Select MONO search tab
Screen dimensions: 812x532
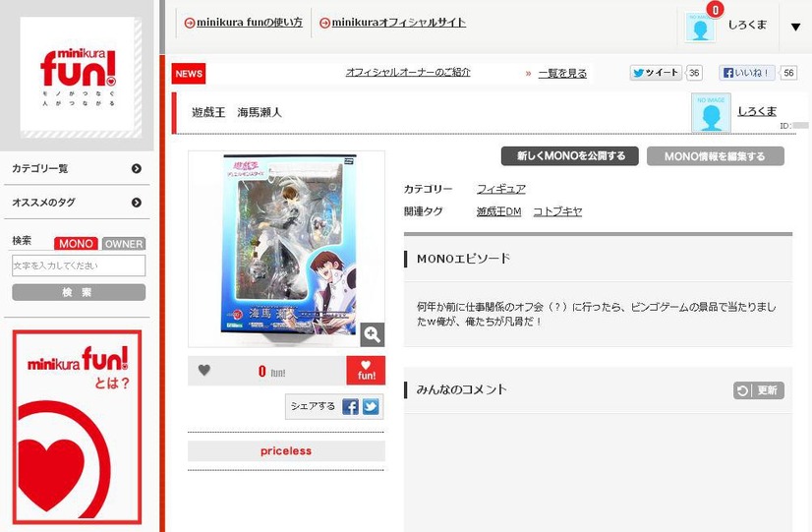[x=76, y=244]
